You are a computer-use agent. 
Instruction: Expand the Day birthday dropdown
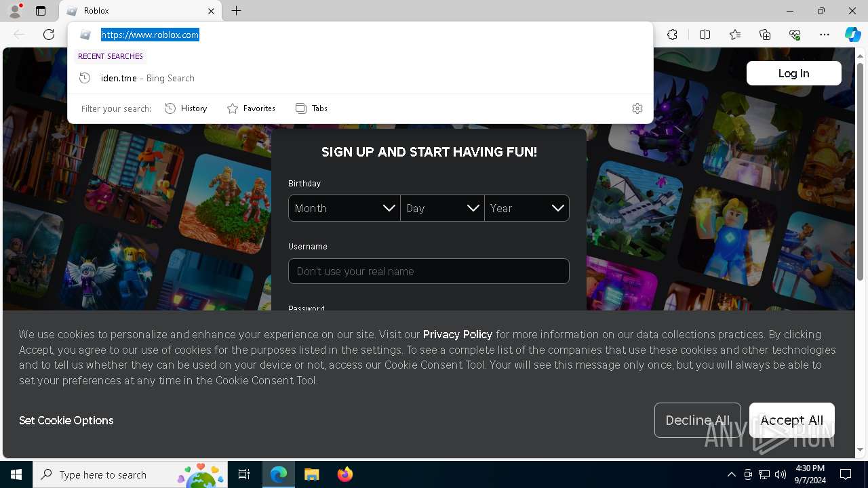point(442,208)
